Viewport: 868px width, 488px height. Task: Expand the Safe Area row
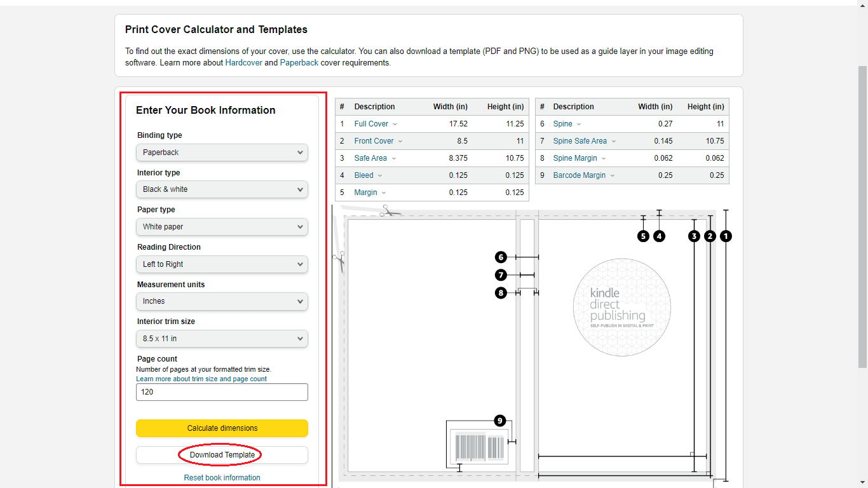point(375,158)
